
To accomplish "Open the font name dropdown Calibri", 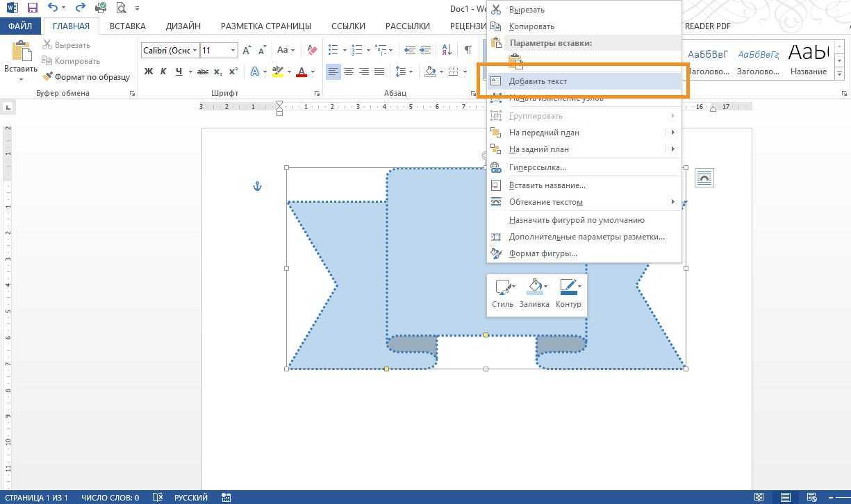I will coord(196,50).
